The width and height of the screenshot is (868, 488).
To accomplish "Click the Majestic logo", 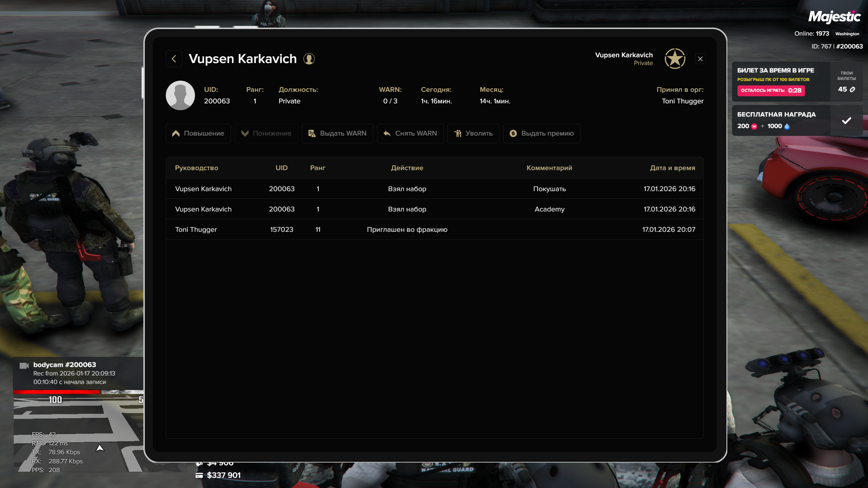I will (834, 16).
